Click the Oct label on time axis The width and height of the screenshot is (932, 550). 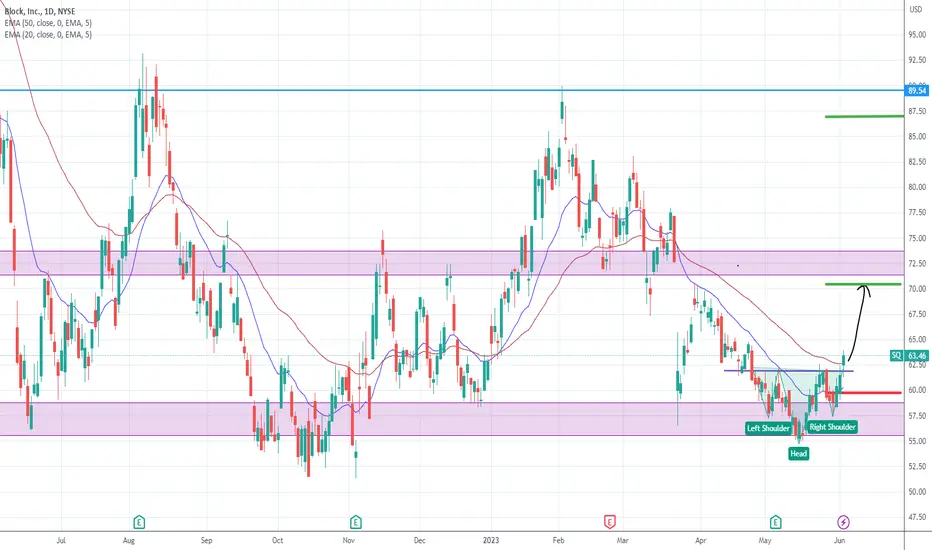(x=278, y=540)
